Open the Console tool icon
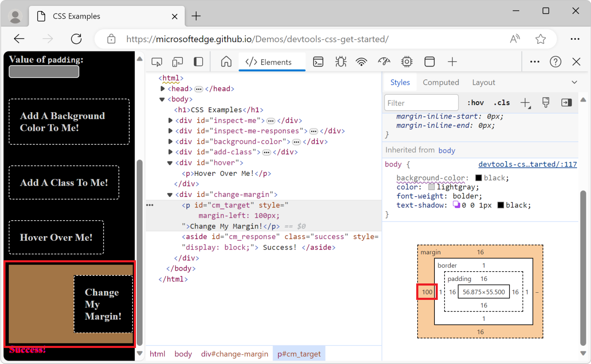Viewport: 591px width, 364px height. click(318, 62)
